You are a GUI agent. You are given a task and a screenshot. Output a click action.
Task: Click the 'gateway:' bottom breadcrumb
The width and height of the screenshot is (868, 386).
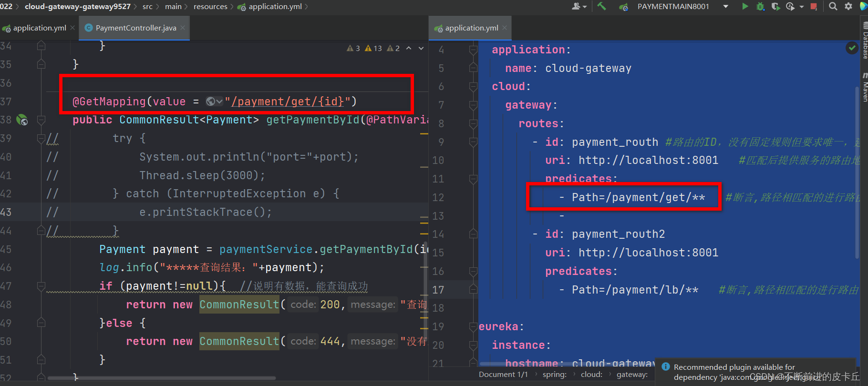(x=632, y=375)
